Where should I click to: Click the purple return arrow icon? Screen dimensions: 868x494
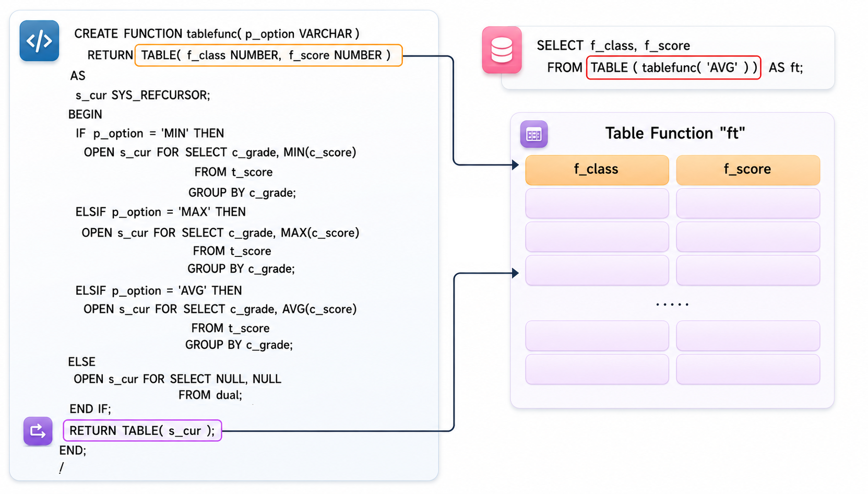(38, 431)
